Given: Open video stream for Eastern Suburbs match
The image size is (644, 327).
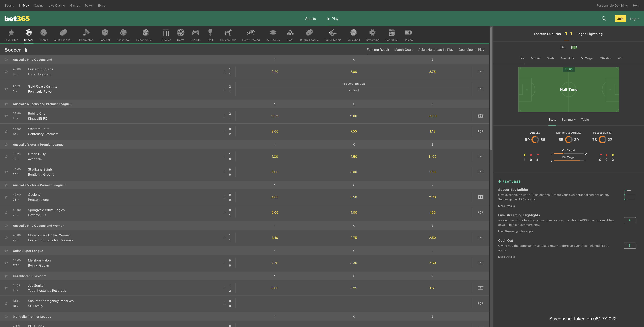Looking at the screenshot, I should click(x=480, y=72).
